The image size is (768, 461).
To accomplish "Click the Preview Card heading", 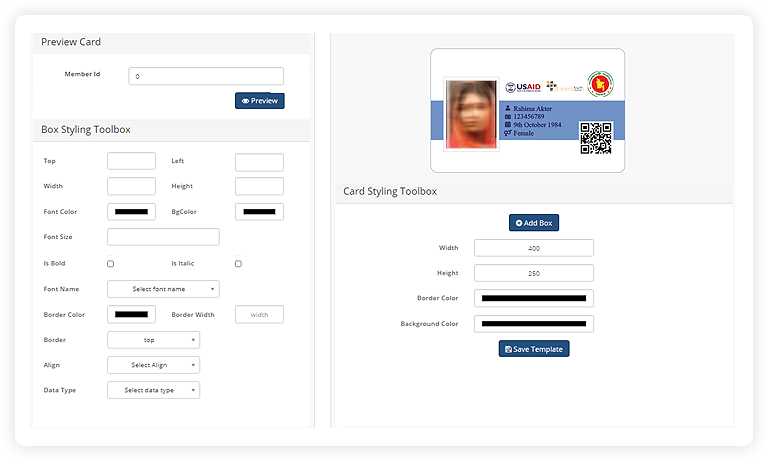I will pos(71,42).
